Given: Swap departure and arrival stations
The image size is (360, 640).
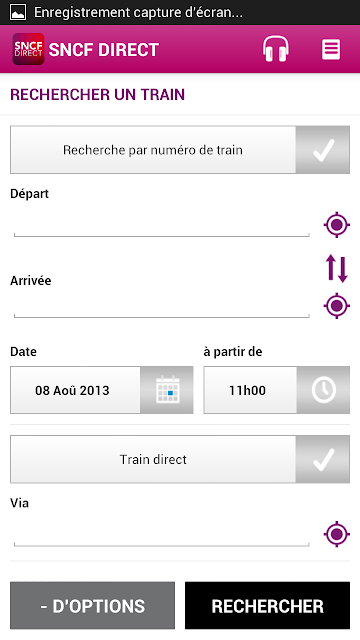Looking at the screenshot, I should (336, 268).
